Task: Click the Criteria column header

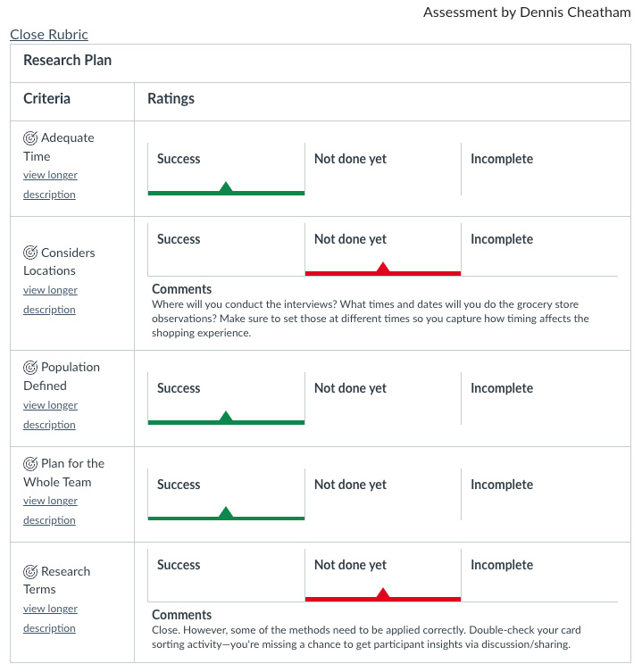Action: pos(46,99)
